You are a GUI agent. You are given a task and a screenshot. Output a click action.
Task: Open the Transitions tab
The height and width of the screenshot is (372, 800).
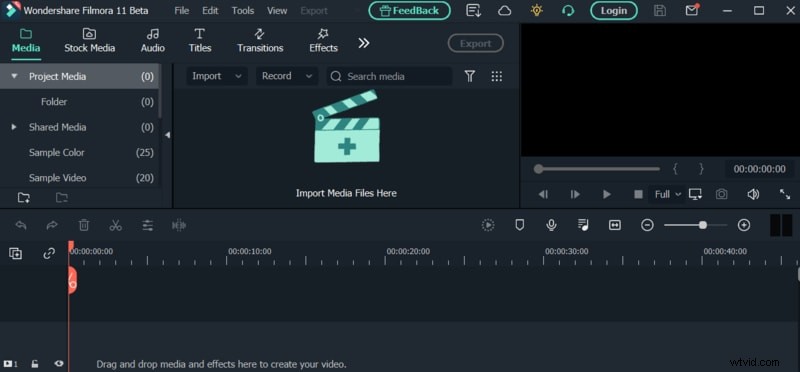[260, 41]
